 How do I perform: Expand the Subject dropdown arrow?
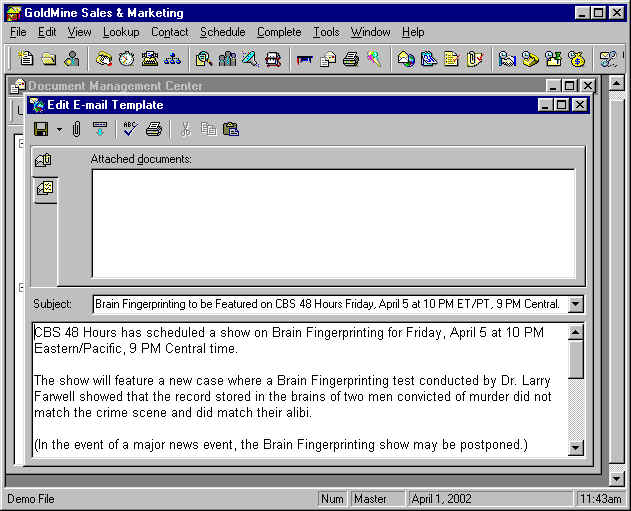[x=575, y=304]
